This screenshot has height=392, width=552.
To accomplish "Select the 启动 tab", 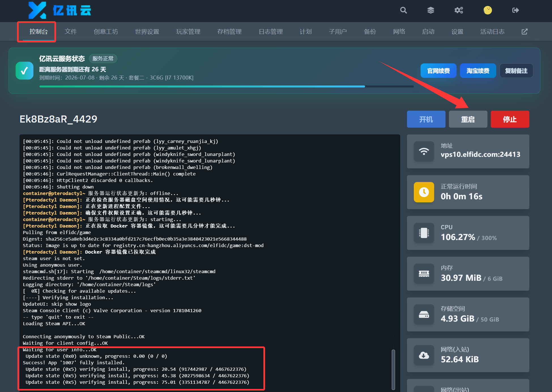I will (x=428, y=31).
